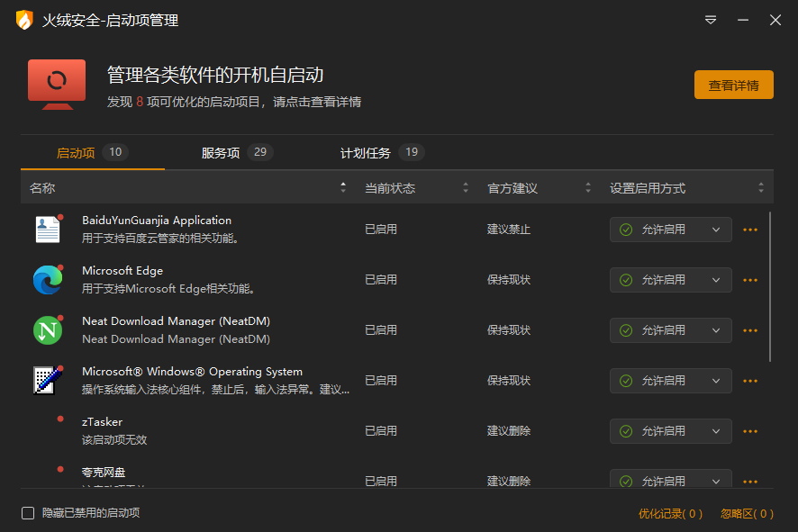
Task: Click 管理各类软件的开机自启动 heading
Action: click(x=215, y=75)
